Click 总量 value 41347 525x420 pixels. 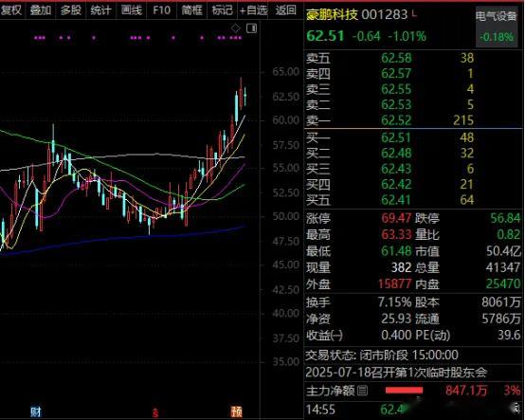point(503,267)
